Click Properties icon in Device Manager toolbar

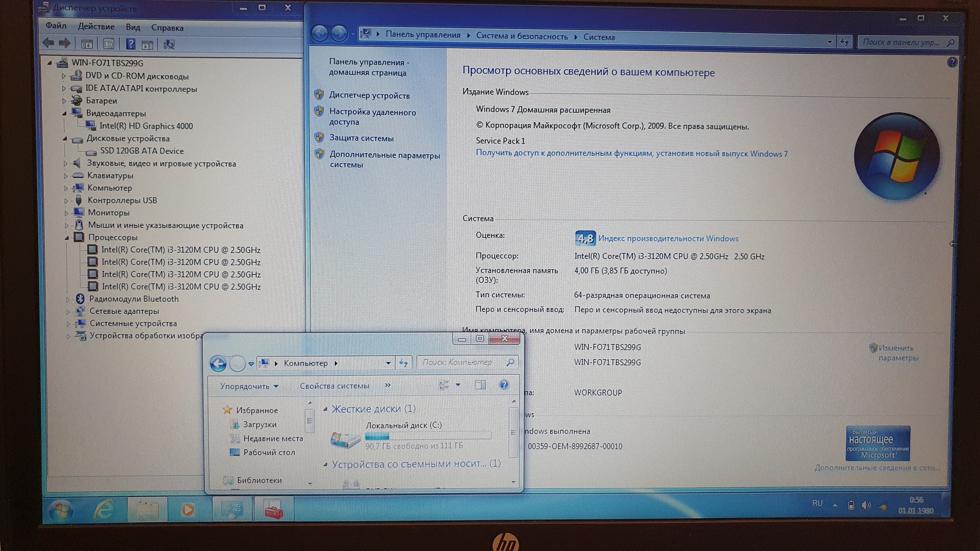click(x=109, y=44)
